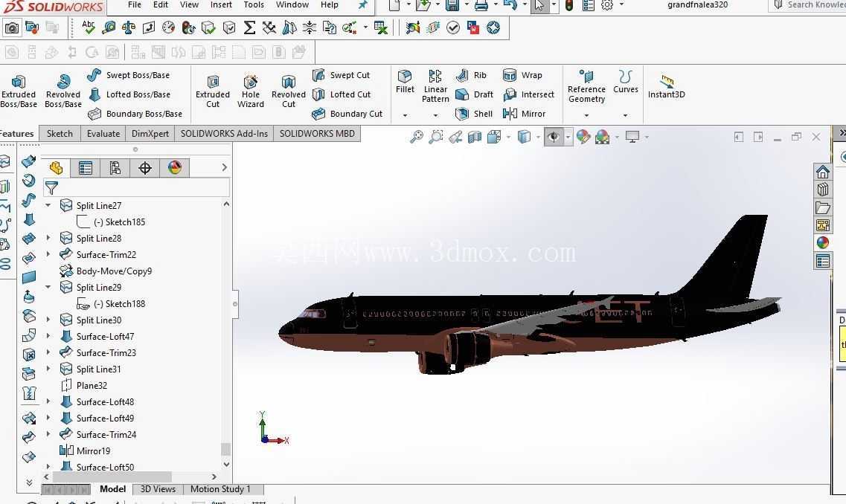Open the ConfigurationManager tab

tap(115, 168)
